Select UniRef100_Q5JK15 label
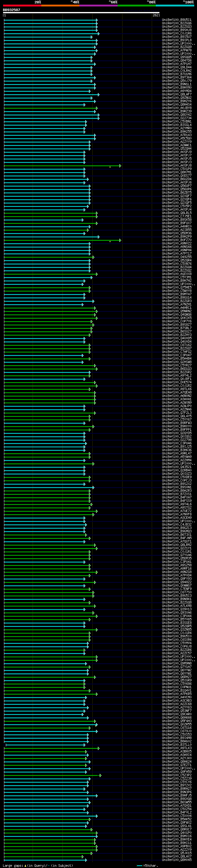197x868 pixels. pos(177,853)
